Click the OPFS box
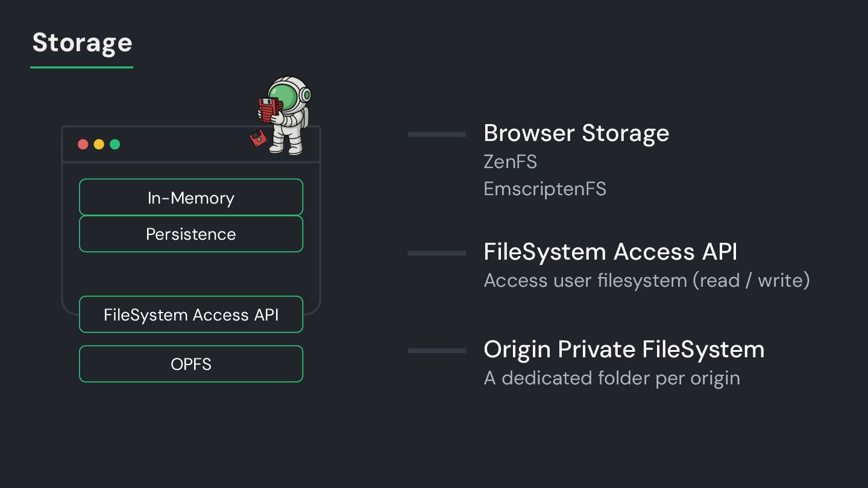Viewport: 868px width, 488px height. (191, 364)
